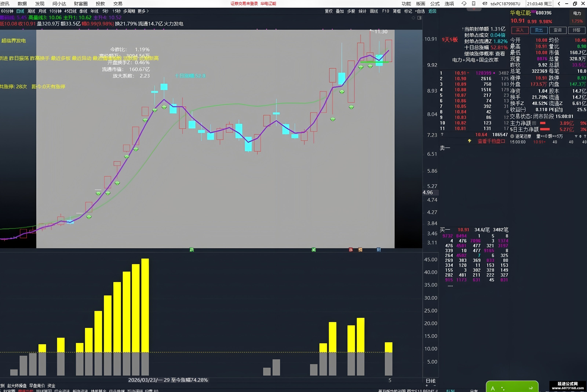Click the sort up-down arrows in tick panel
Viewport: 587px width, 392px height.
coord(580,136)
